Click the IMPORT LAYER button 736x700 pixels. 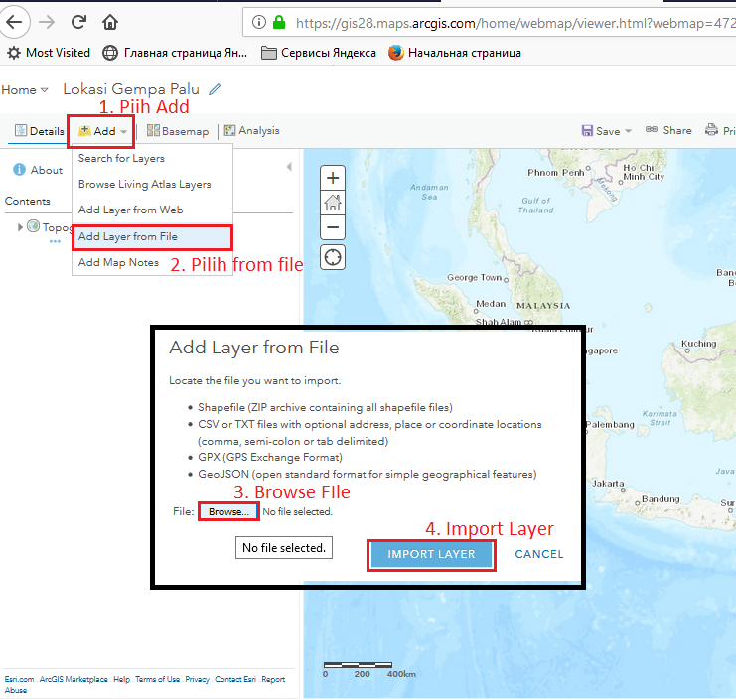tap(431, 555)
